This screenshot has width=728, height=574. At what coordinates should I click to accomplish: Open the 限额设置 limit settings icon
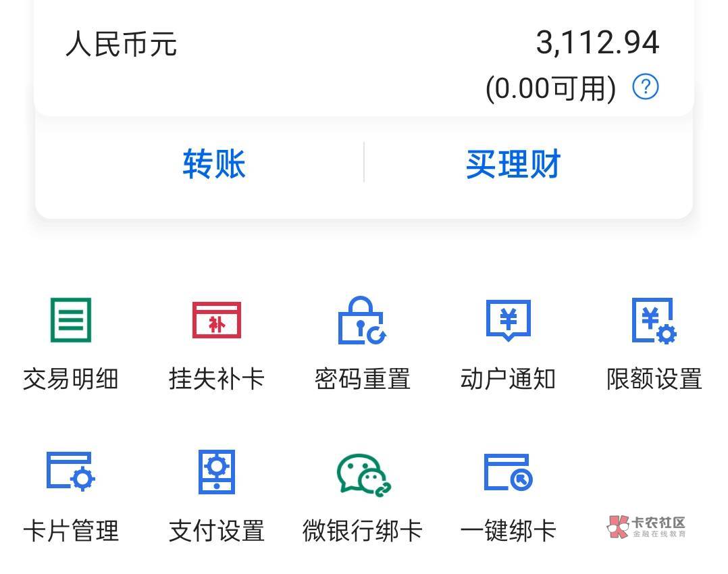click(654, 320)
